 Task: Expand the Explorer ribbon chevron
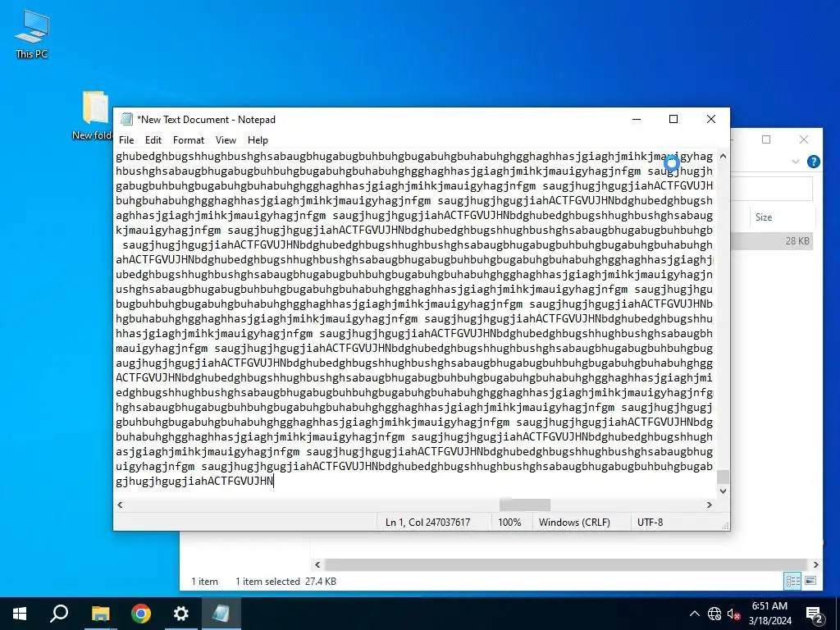pyautogui.click(x=796, y=162)
